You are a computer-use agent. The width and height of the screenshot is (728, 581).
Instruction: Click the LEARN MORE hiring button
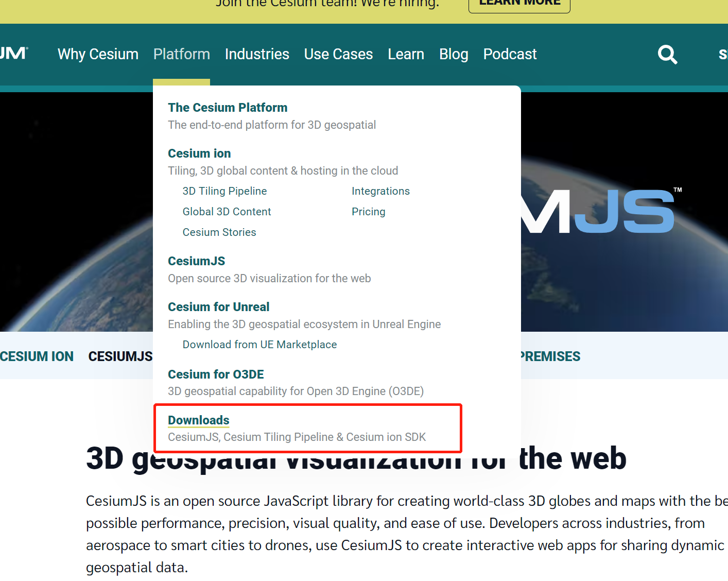coord(519,3)
